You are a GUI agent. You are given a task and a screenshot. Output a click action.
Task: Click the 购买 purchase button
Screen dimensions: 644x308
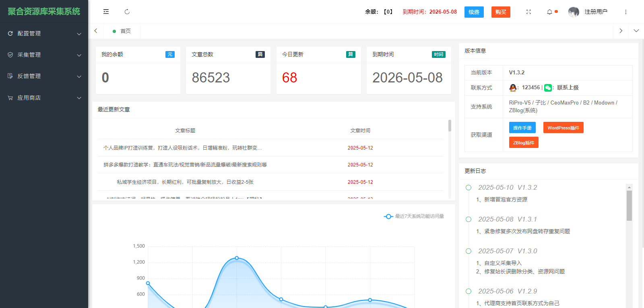[501, 12]
